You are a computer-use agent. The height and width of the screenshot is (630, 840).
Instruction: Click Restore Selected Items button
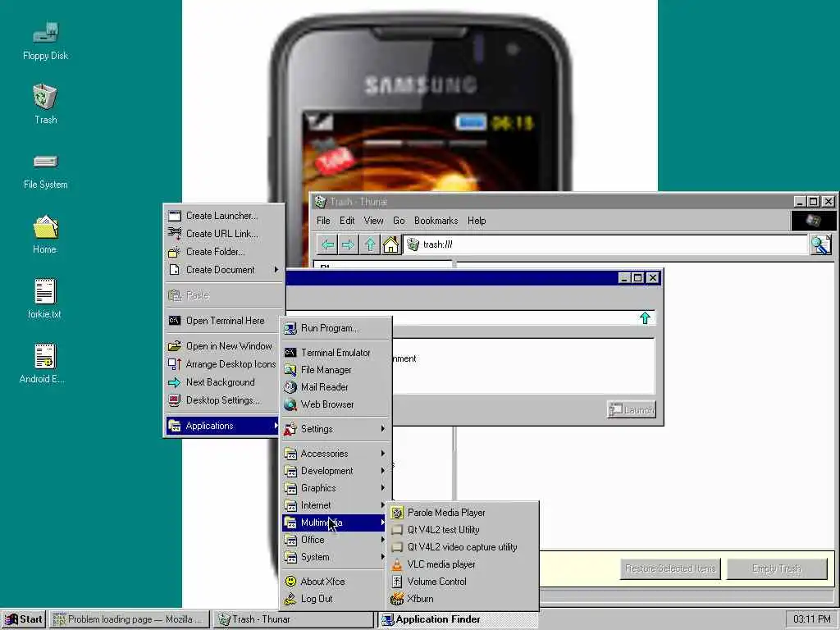click(670, 569)
